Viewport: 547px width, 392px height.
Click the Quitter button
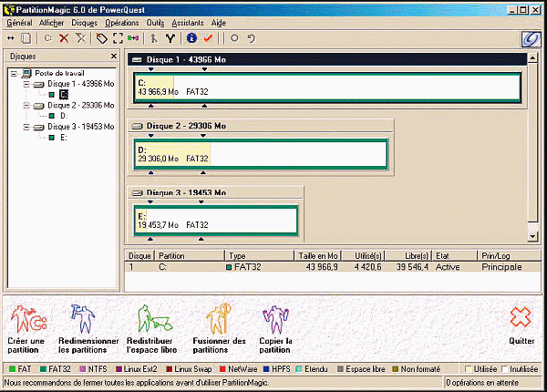click(521, 327)
